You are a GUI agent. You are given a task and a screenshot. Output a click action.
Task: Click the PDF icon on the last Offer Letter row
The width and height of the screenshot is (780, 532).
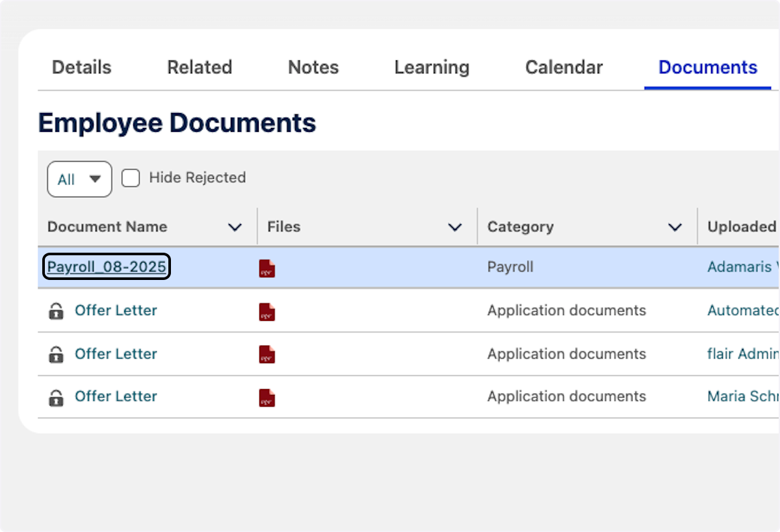[267, 396]
